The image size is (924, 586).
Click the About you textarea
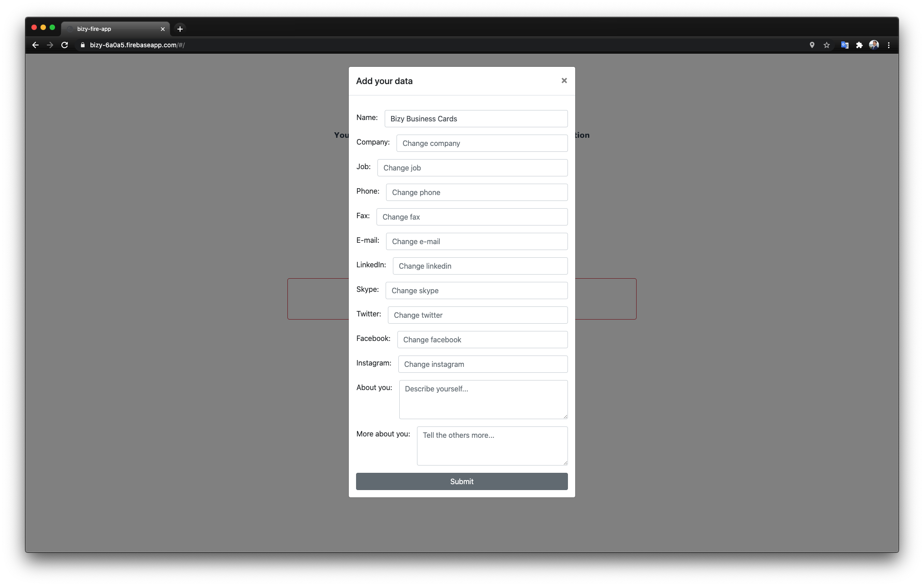click(482, 399)
